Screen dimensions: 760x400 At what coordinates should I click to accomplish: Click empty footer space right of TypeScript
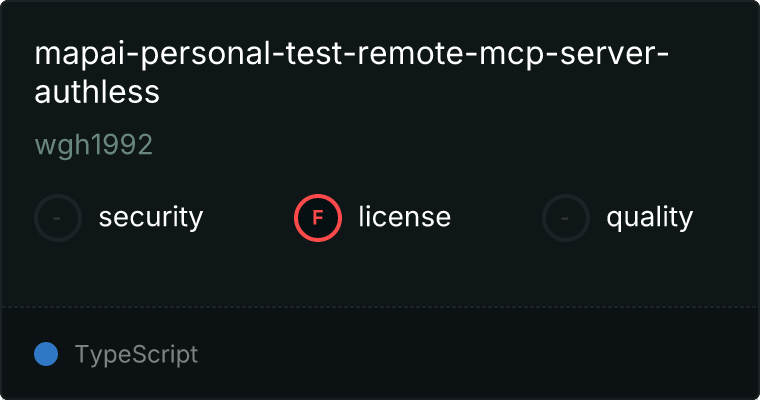click(480, 354)
